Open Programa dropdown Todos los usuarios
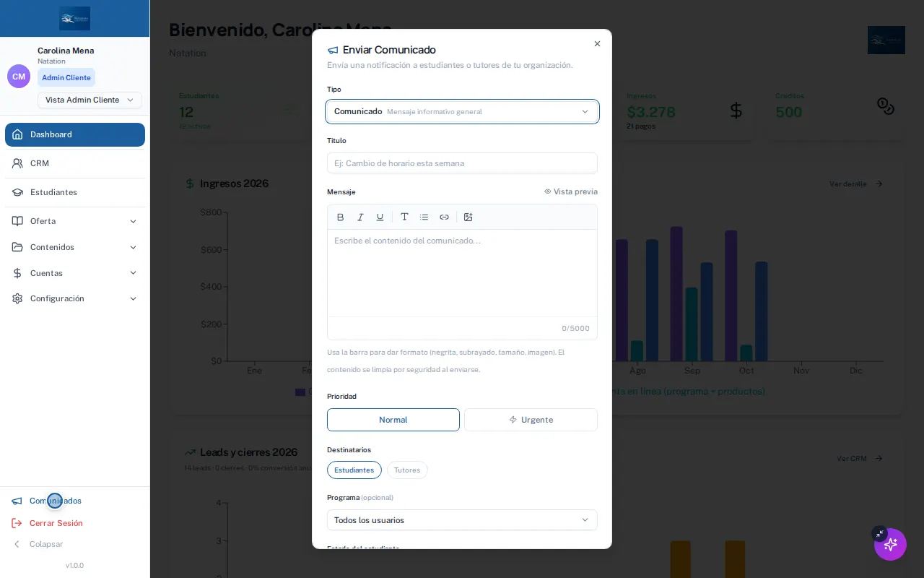 tap(462, 520)
